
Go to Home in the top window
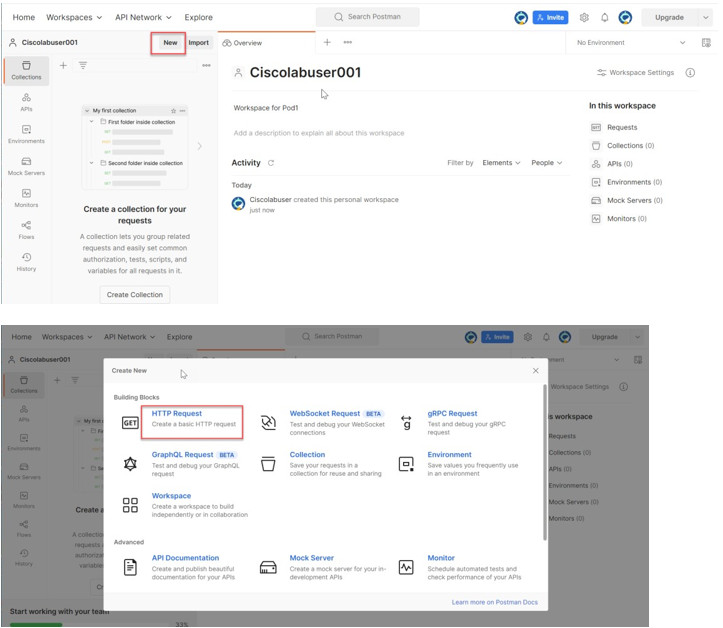click(24, 18)
